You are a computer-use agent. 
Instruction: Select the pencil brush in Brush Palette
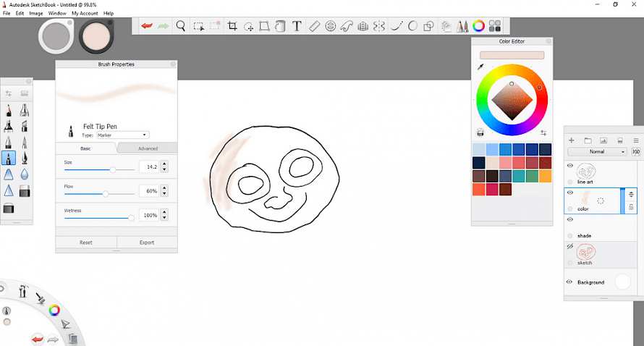9,110
